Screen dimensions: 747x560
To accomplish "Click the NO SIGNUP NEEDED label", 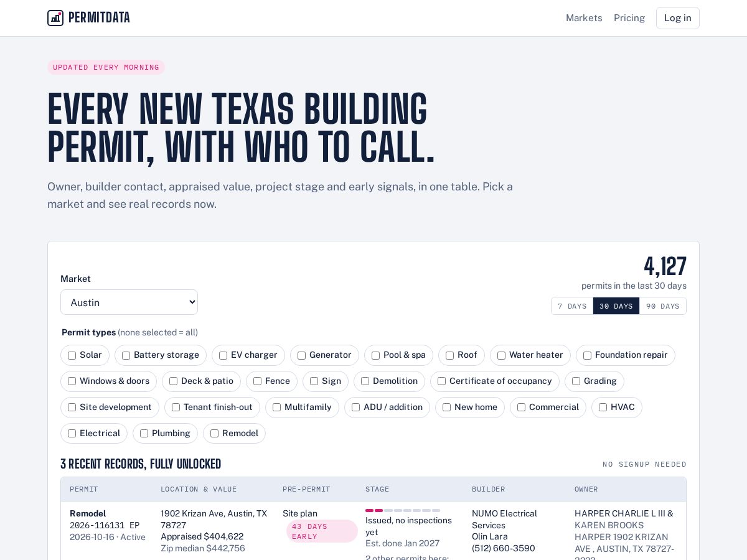I will click(x=644, y=464).
